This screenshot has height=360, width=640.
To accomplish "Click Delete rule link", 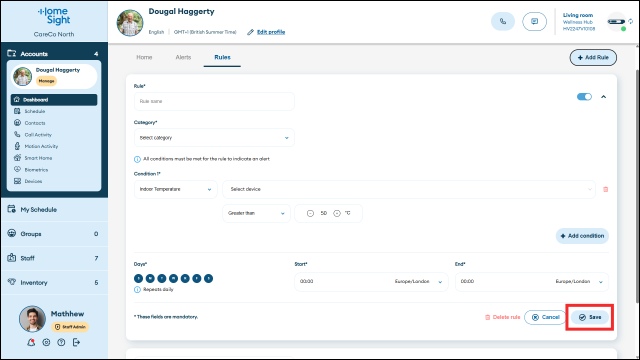I will tap(502, 317).
